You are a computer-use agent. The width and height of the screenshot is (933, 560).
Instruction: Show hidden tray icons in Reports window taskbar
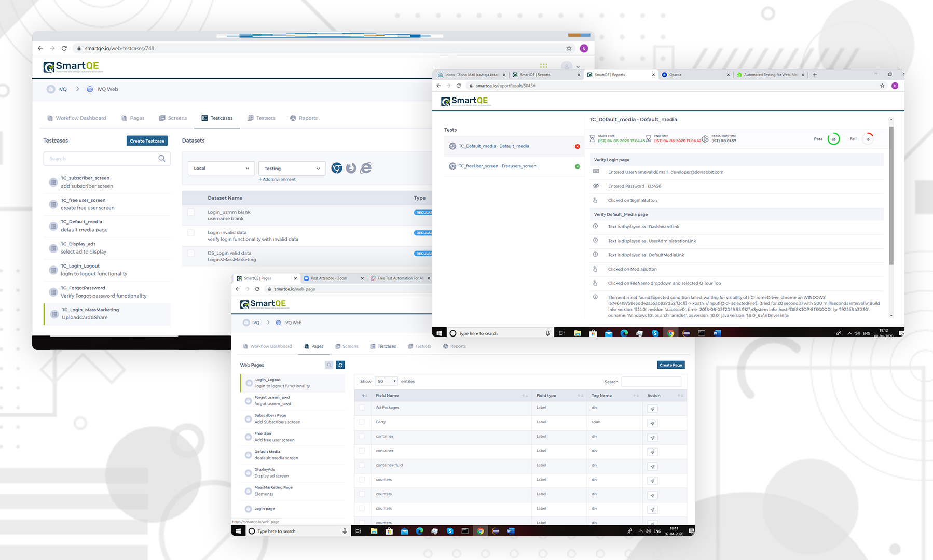pyautogui.click(x=849, y=333)
